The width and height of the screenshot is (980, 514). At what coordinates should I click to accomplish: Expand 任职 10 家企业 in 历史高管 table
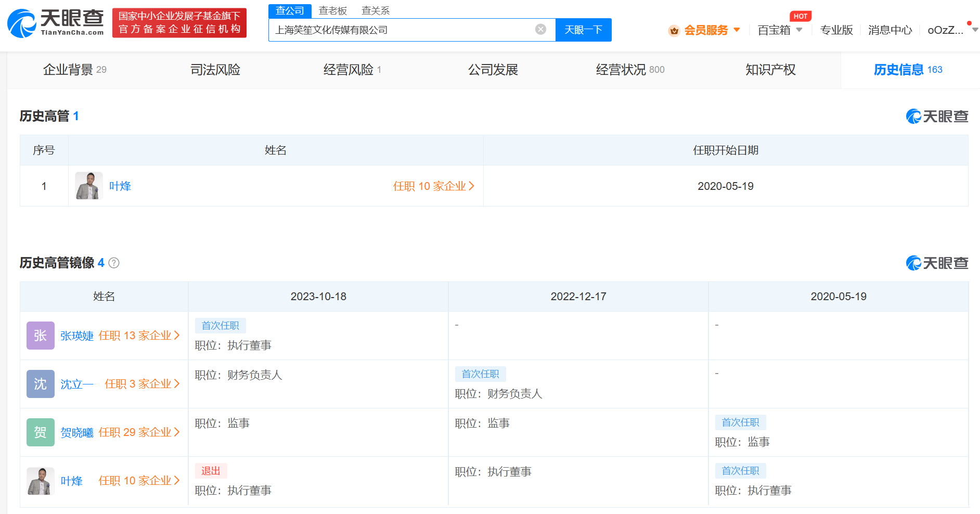(434, 186)
